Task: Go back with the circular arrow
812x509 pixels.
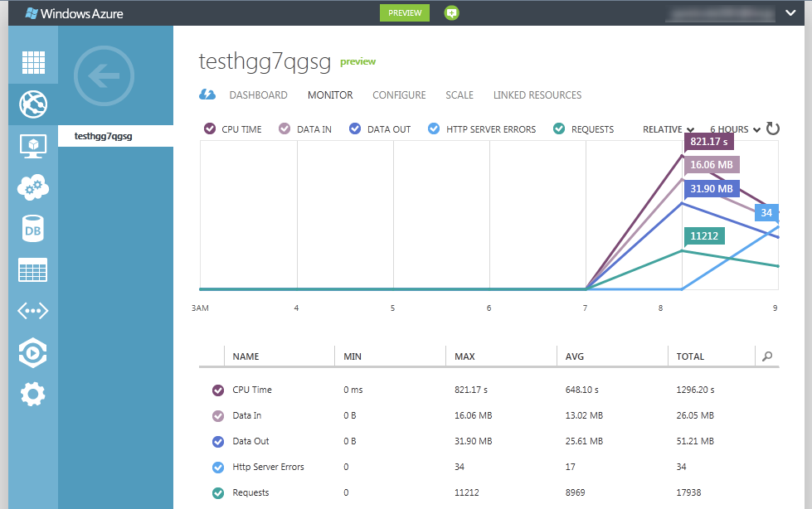Action: (104, 76)
